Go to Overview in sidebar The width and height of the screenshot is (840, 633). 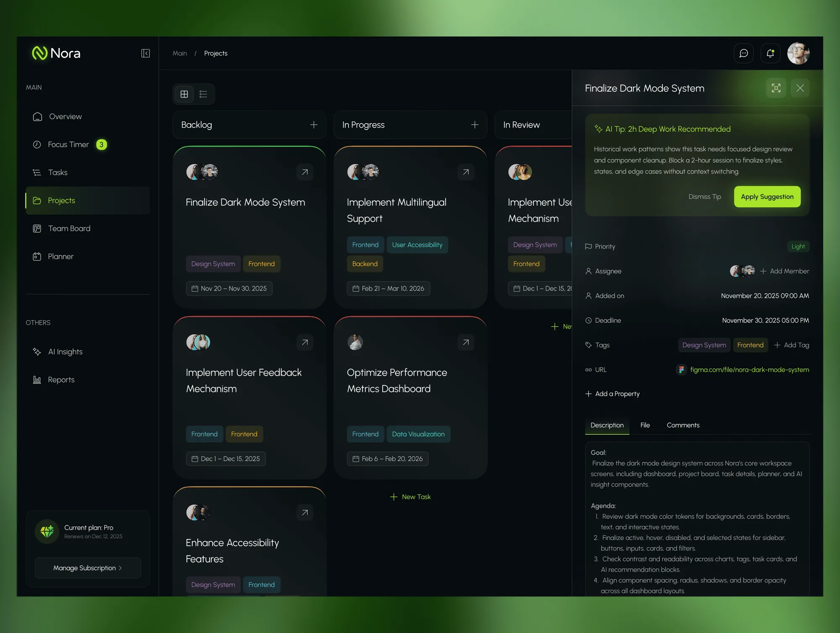[88, 116]
